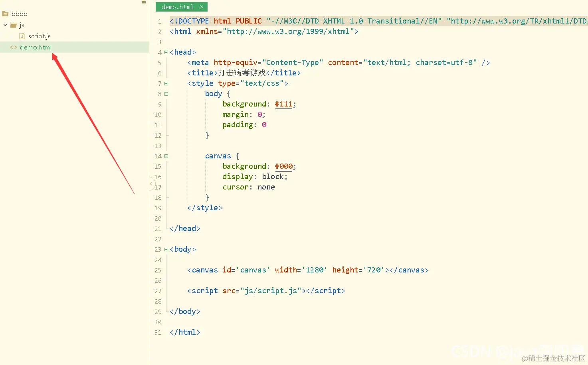Fold the body tag block at line 23

(x=166, y=249)
